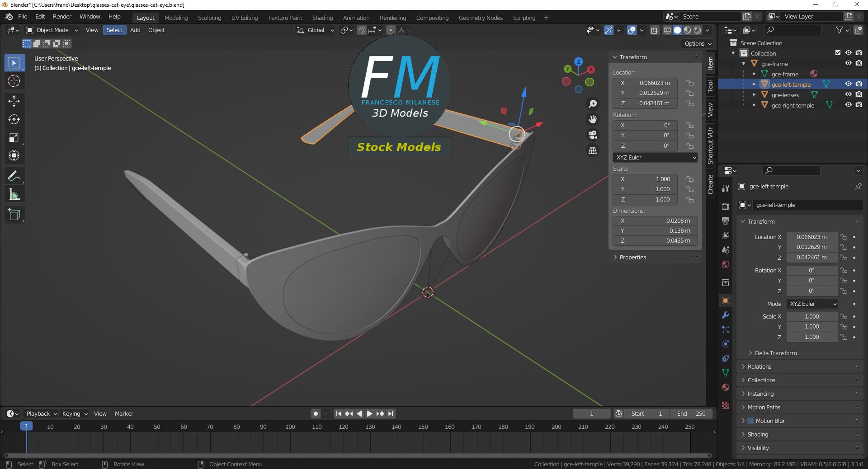868x469 pixels.
Task: Select the Move tool in toolbar
Action: tap(14, 101)
